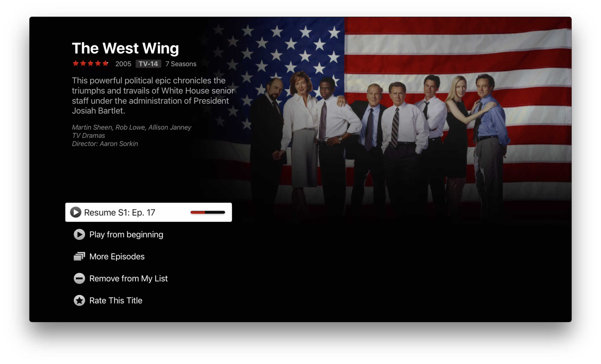Click the TV-14 rating badge
This screenshot has width=601, height=364.
coord(148,64)
